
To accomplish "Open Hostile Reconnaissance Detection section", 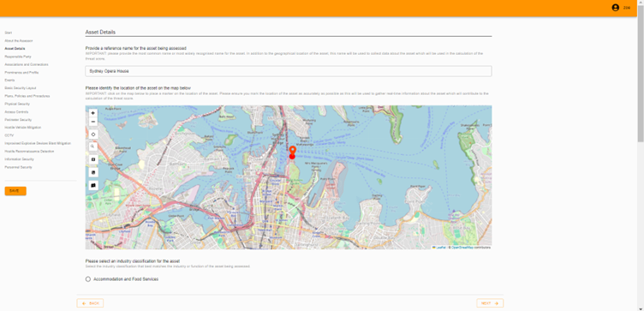I will tap(29, 152).
